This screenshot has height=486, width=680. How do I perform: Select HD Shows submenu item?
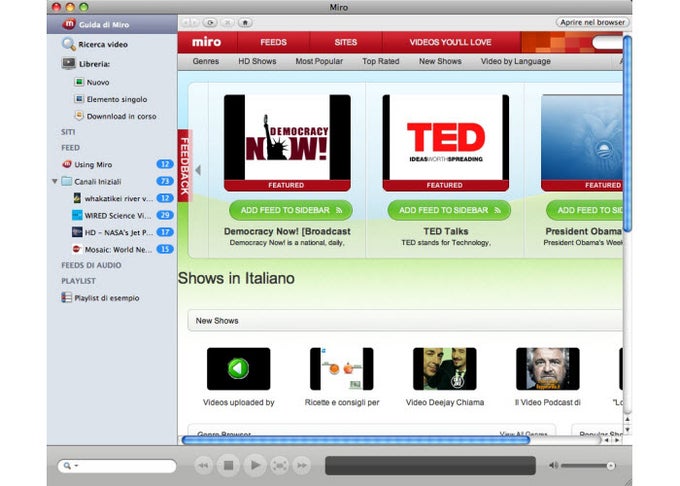[257, 61]
